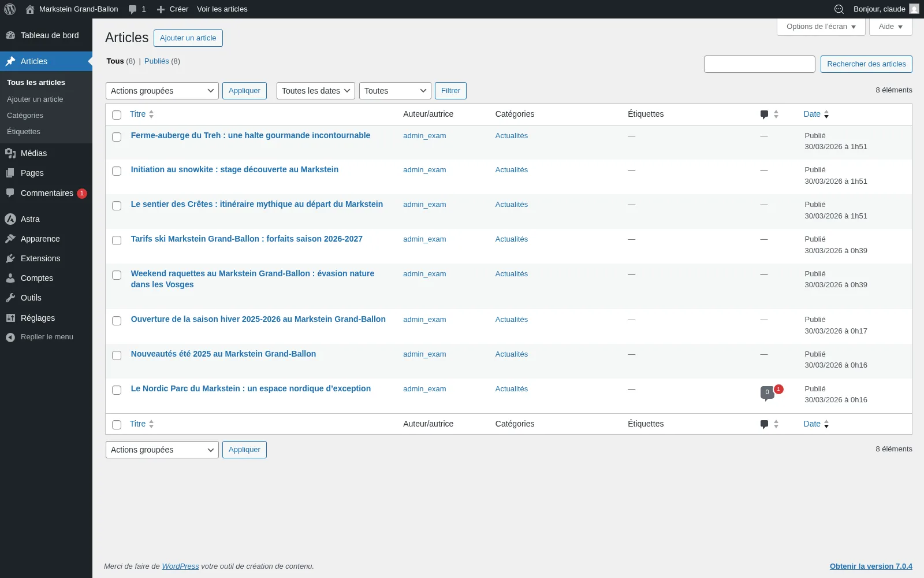924x578 pixels.
Task: Open the WordPress logo menu
Action: [10, 9]
